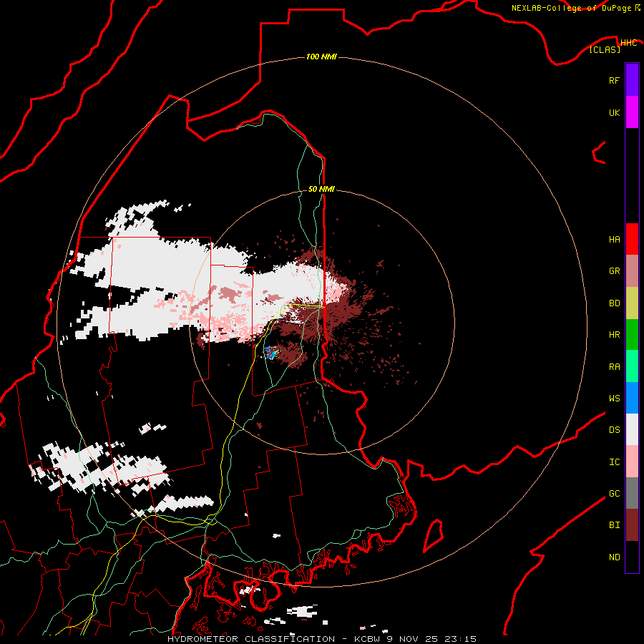Click the BD yellow legend swatch
The width and height of the screenshot is (644, 644).
click(632, 303)
